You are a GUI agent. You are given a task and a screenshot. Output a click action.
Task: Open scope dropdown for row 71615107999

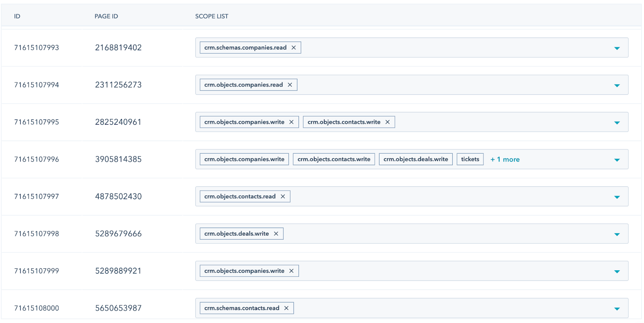tap(617, 272)
